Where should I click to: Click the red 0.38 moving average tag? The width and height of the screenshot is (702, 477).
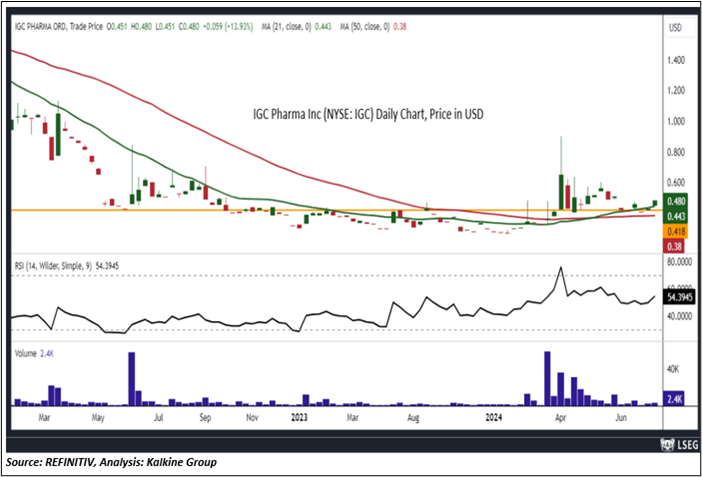[674, 246]
